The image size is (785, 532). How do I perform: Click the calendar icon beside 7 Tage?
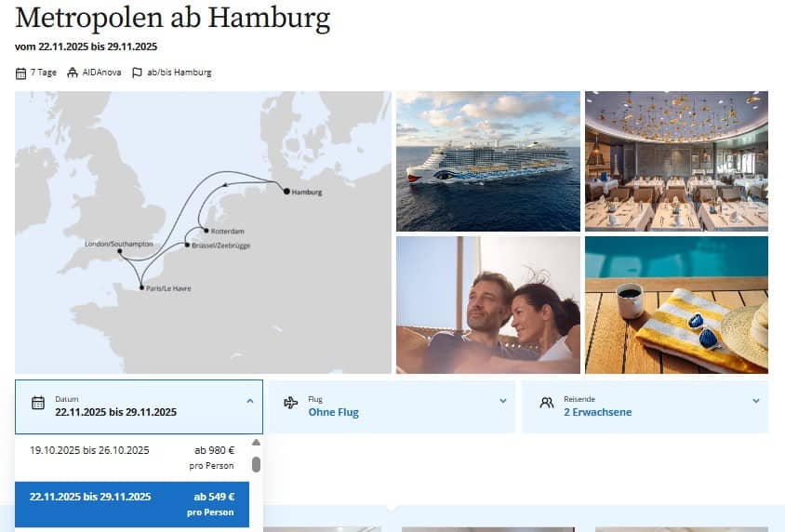[x=20, y=73]
